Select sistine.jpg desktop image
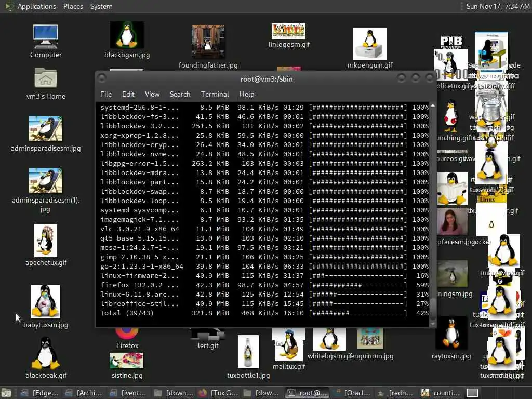Screen dimensions: 532x399 coord(127,366)
